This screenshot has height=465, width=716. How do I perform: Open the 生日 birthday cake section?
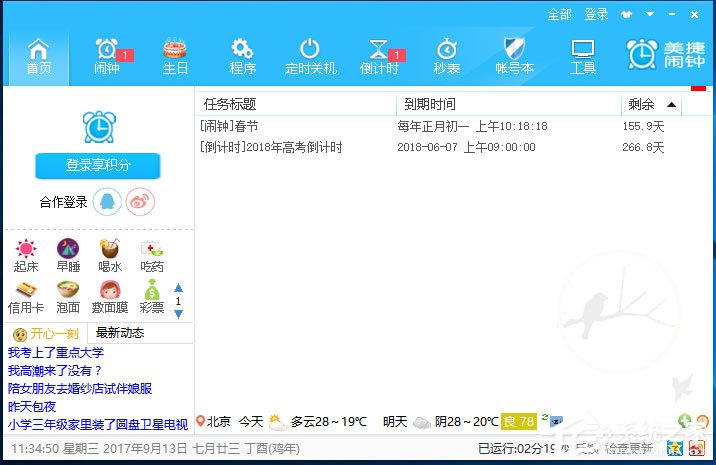[175, 57]
